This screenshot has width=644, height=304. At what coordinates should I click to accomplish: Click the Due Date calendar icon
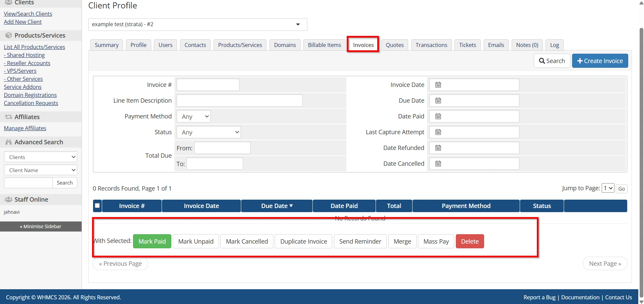(438, 101)
